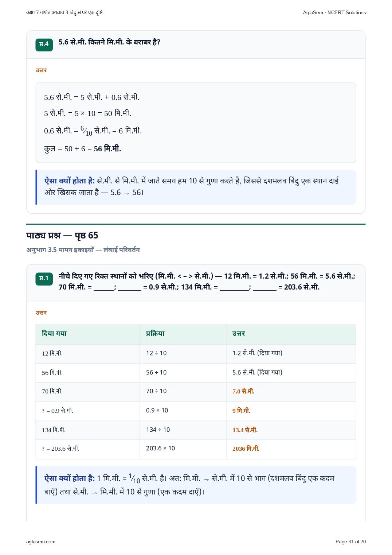This screenshot has height=555, width=392.
Task: Click the second ऐसा क्यों होता है note below table
Action: click(196, 485)
